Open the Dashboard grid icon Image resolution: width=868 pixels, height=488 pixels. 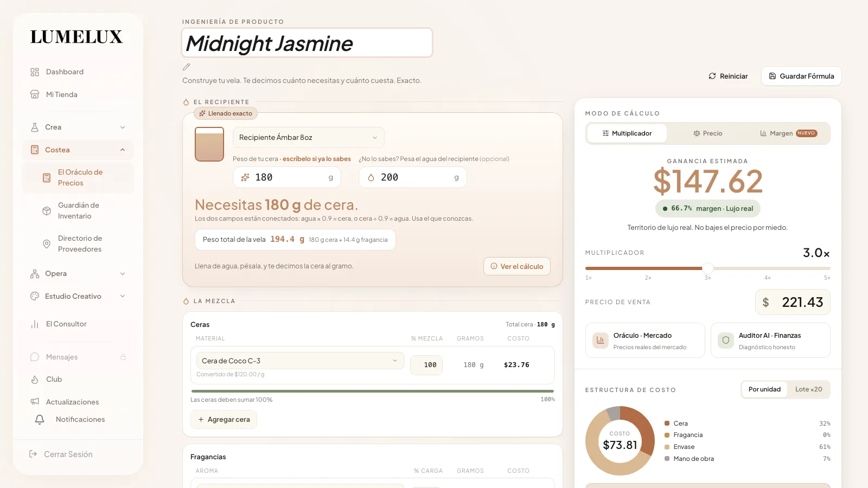pyautogui.click(x=35, y=72)
